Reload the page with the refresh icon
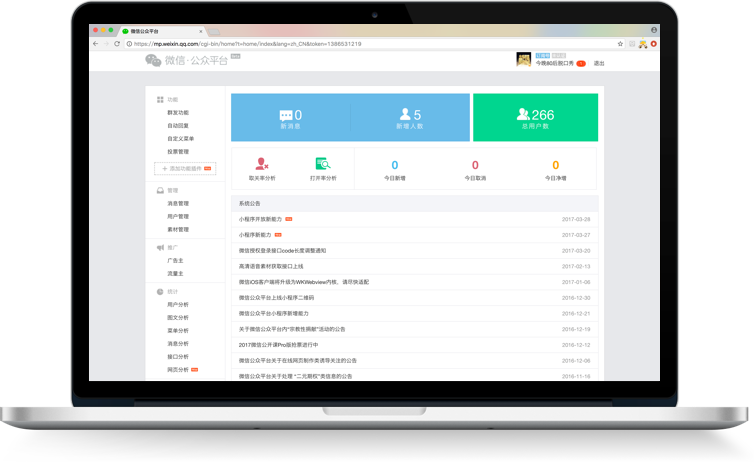This screenshot has width=754, height=462. (x=117, y=44)
